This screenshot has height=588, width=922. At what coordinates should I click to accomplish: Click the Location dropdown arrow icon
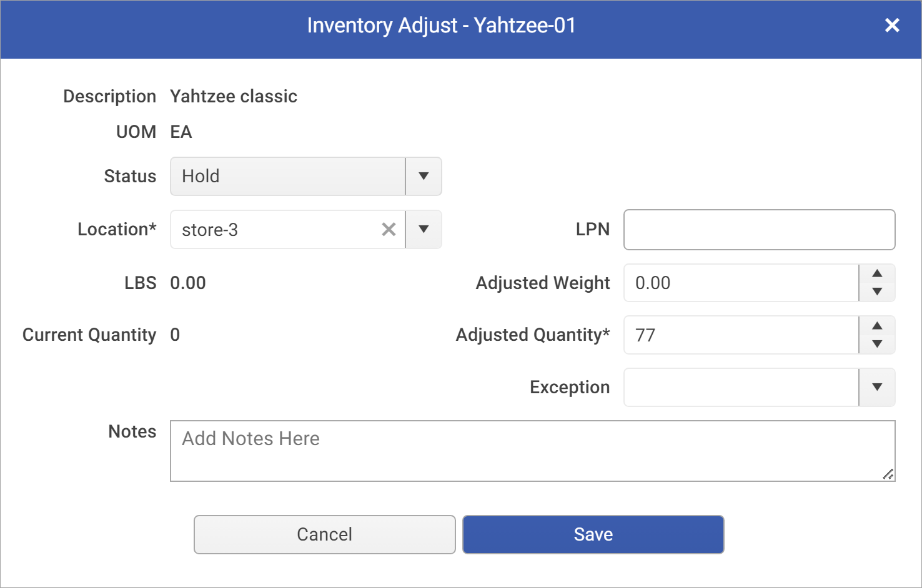click(424, 230)
